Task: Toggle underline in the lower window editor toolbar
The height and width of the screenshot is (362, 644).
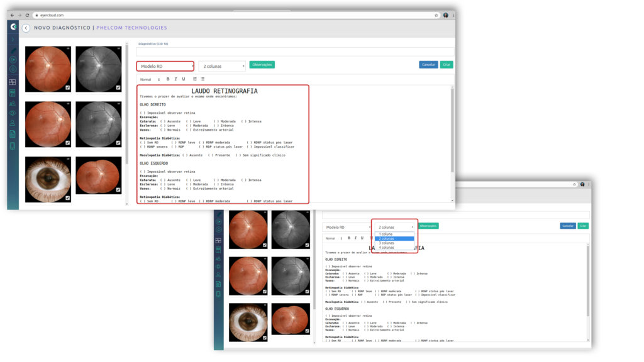Action: click(362, 238)
